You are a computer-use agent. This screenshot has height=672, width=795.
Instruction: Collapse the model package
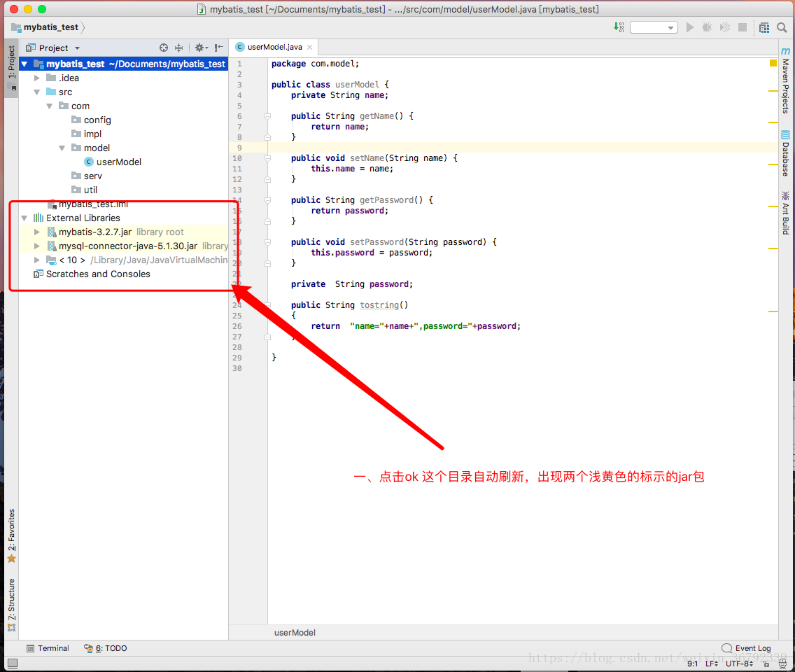point(62,148)
